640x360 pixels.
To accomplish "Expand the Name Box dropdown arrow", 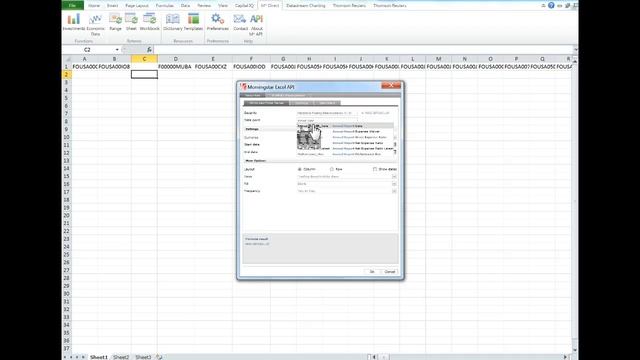I will click(x=117, y=50).
